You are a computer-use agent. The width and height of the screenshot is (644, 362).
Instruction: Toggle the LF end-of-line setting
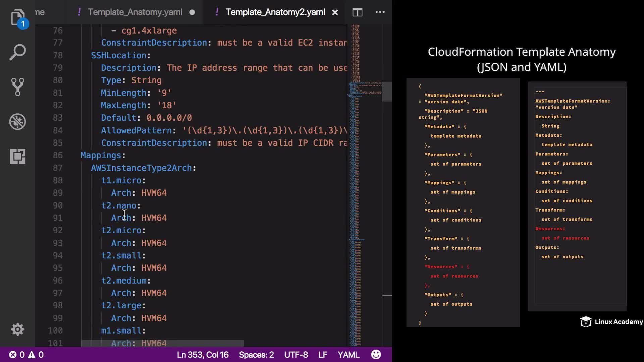tap(323, 355)
